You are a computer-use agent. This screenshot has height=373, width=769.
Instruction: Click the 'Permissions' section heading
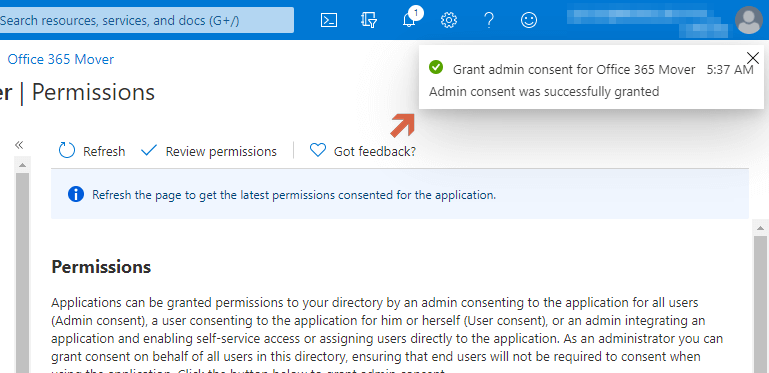tap(101, 268)
